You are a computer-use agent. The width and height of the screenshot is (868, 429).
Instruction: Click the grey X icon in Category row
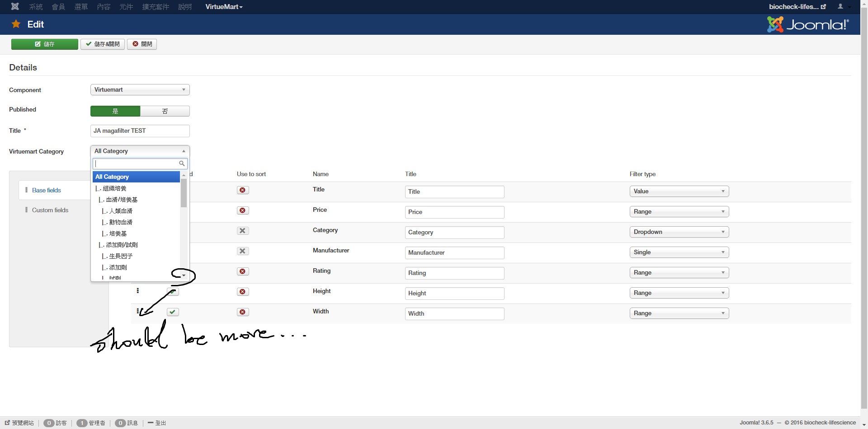click(243, 231)
